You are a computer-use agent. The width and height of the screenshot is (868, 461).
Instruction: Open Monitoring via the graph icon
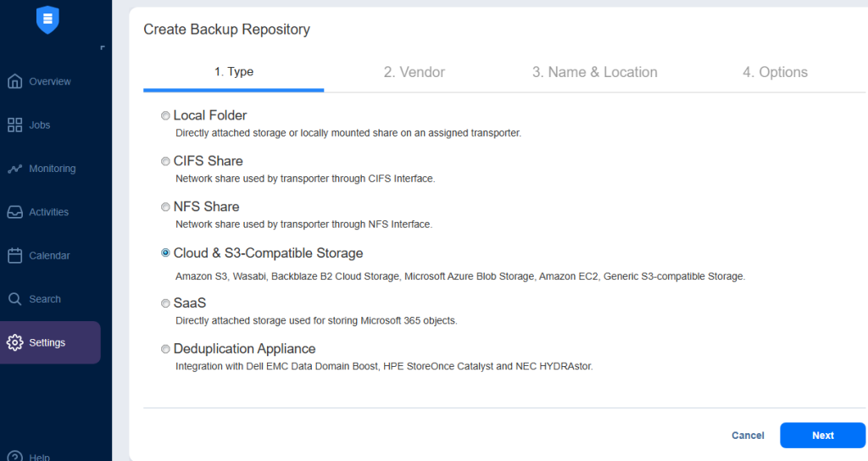pos(15,169)
